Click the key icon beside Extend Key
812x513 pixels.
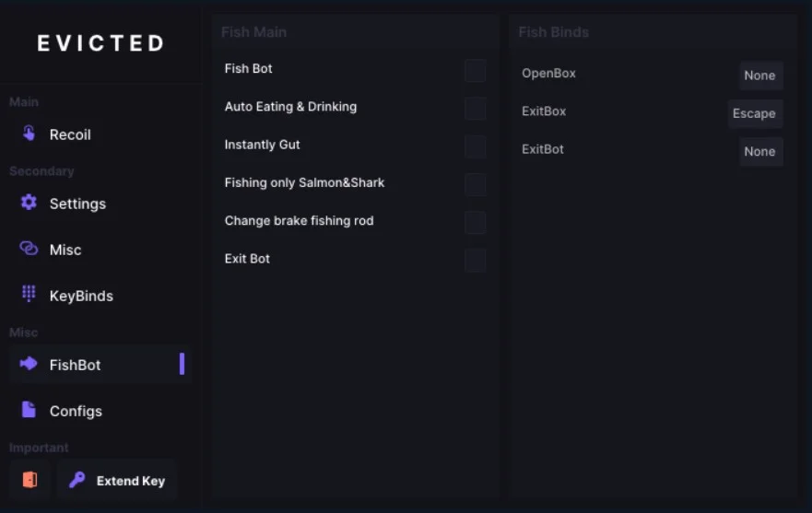point(77,480)
